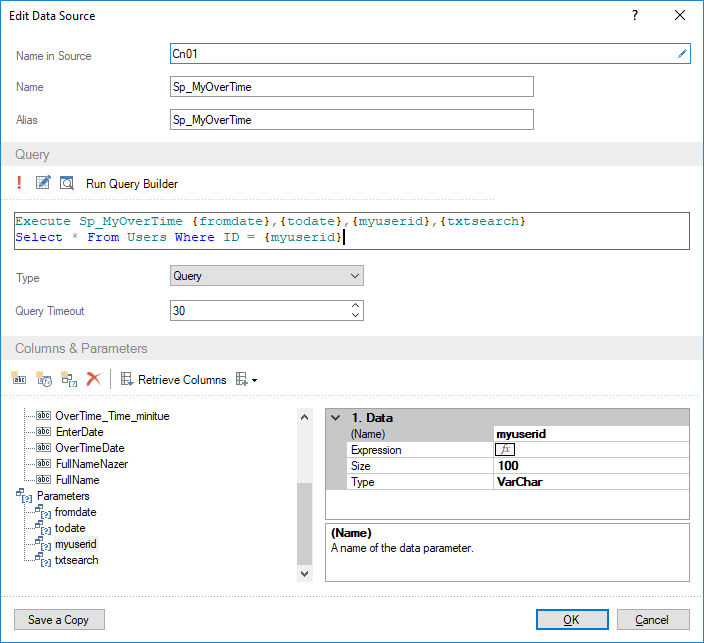
Task: Click the red exclamation execute query icon
Action: pos(19,183)
